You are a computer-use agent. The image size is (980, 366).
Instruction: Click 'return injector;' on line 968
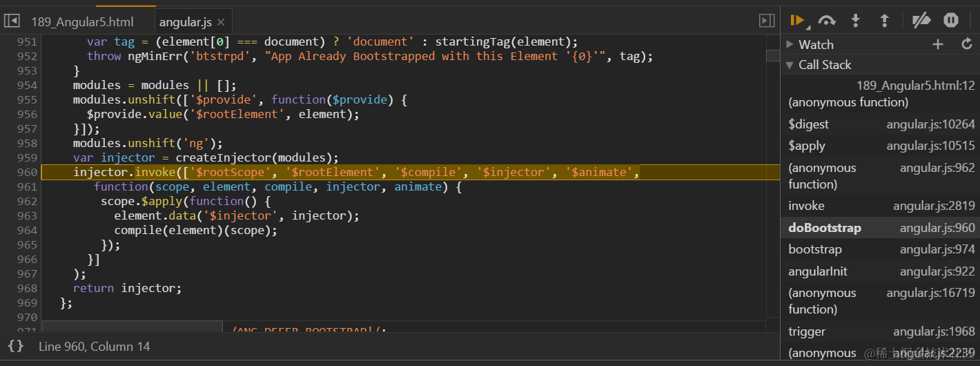(127, 288)
